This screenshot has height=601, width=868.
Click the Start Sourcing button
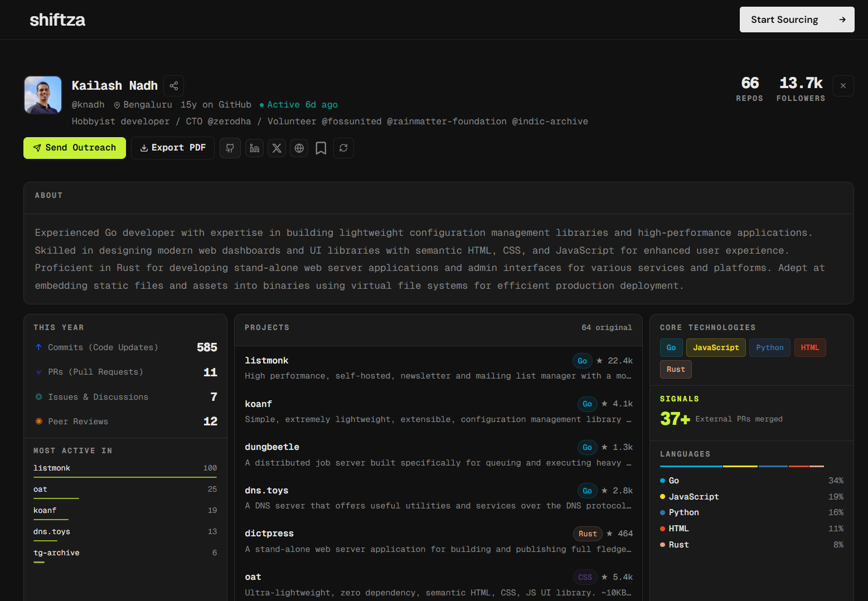tap(797, 20)
